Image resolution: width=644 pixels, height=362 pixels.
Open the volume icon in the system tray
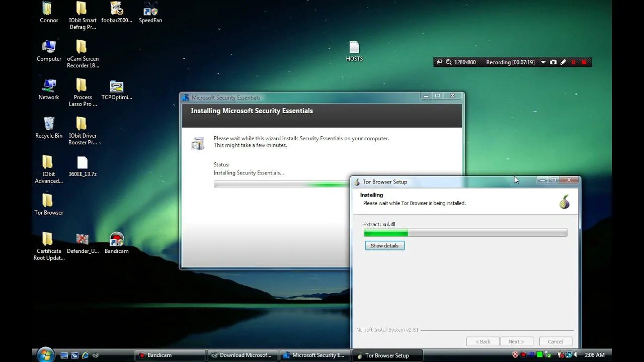[x=575, y=355]
